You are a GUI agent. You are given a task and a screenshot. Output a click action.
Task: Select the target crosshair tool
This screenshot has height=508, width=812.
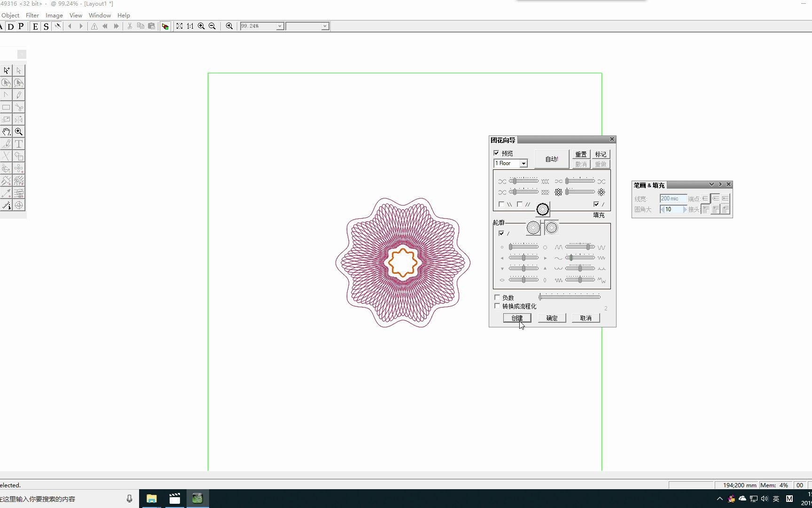[19, 205]
